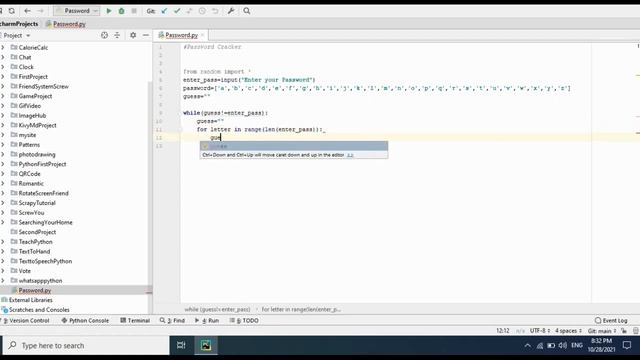Choose the highlighted autocomplete suggestion
The image size is (640, 360).
[x=294, y=146]
